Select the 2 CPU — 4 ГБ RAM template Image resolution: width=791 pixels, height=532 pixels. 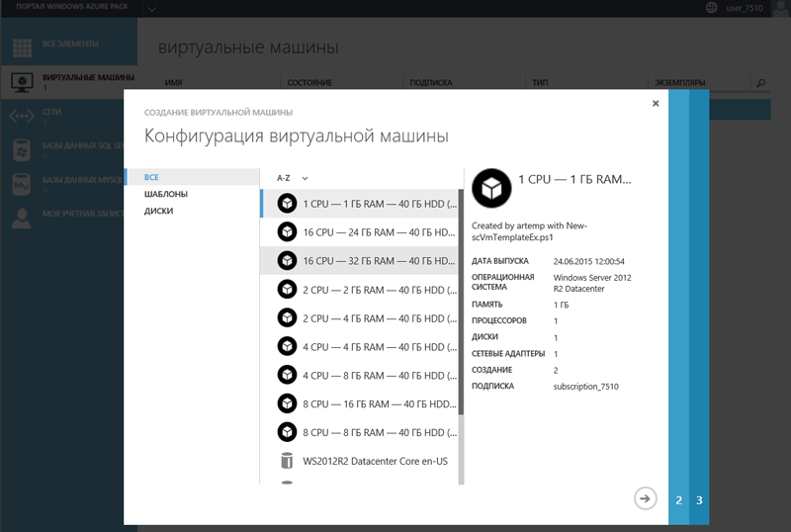[x=359, y=318]
